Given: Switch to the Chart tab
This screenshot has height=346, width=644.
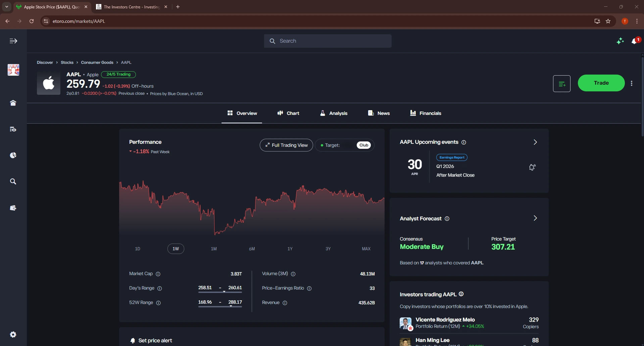Looking at the screenshot, I should click(x=288, y=113).
